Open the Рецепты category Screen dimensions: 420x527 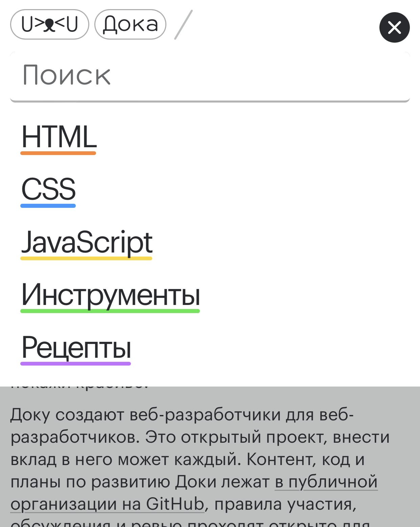76,349
